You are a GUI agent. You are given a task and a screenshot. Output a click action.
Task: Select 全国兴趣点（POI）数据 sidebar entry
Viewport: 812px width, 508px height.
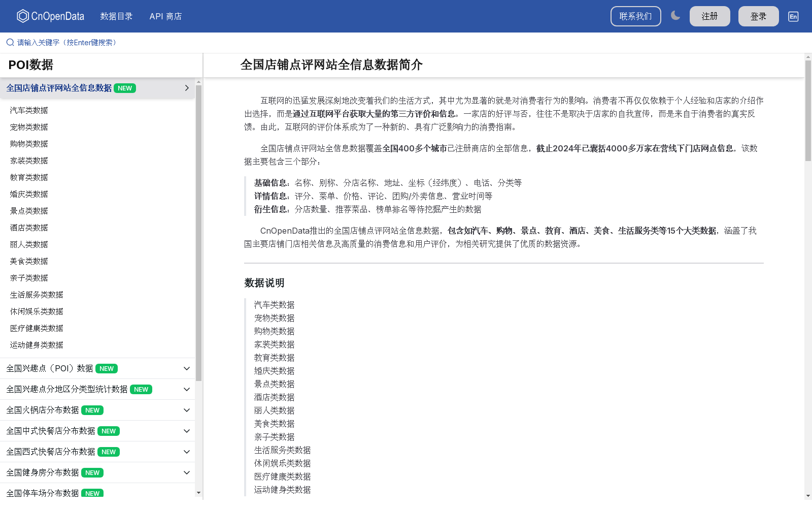50,368
